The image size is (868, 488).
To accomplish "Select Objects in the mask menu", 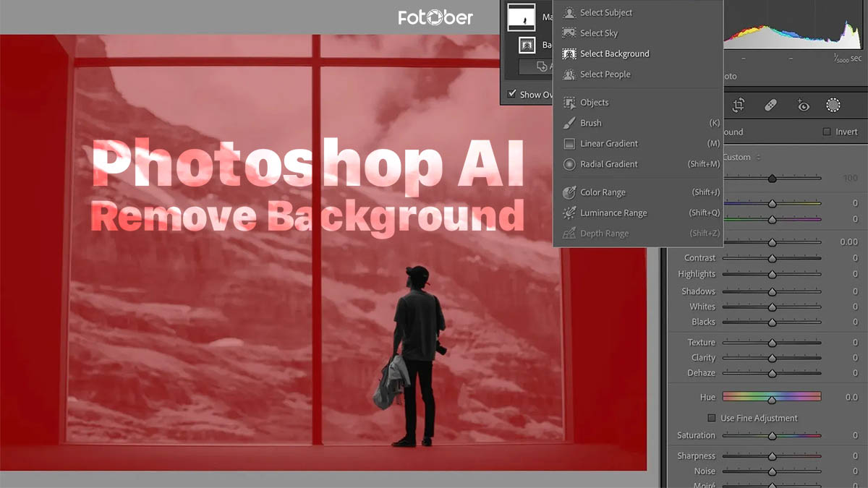I will click(594, 103).
